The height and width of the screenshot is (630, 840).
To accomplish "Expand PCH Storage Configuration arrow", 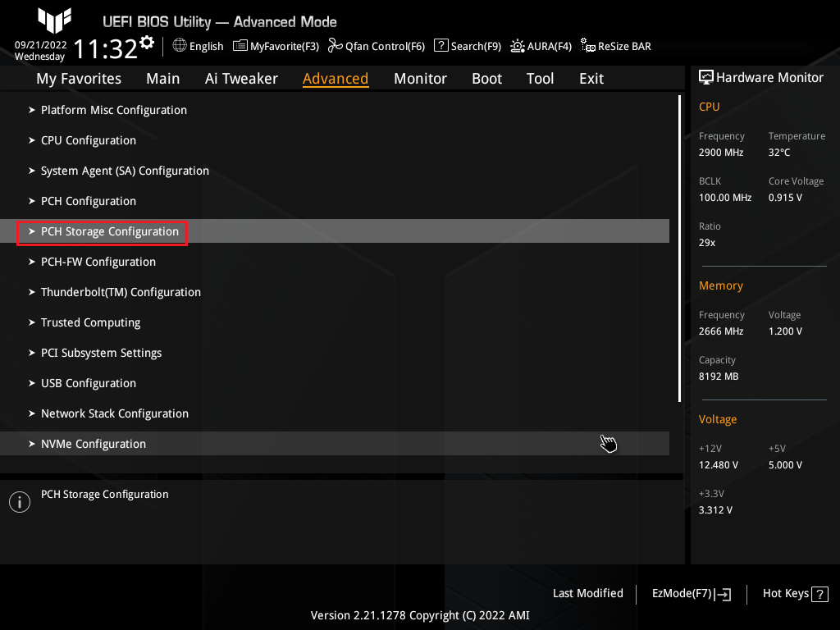I will click(32, 231).
